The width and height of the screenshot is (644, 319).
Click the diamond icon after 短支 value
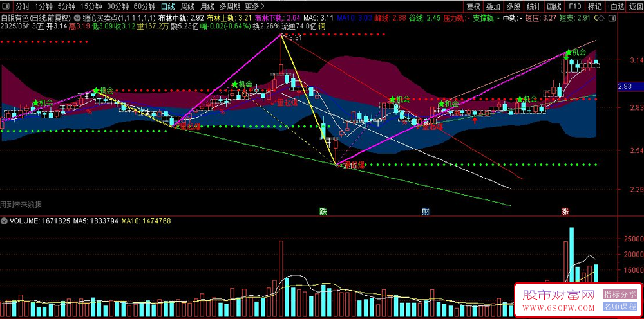coord(601,18)
